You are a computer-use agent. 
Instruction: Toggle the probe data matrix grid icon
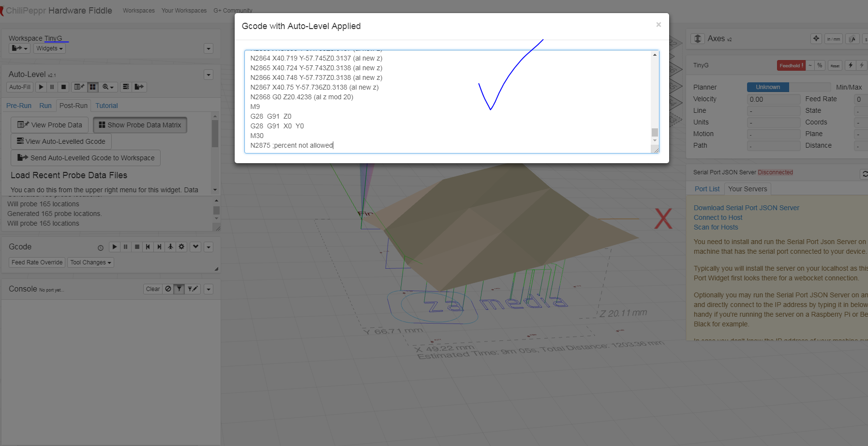pos(92,87)
